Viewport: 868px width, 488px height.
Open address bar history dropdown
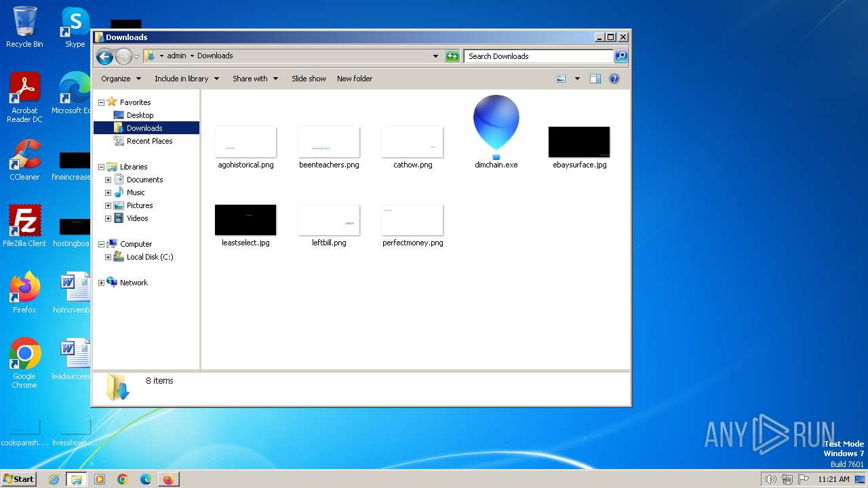click(435, 56)
